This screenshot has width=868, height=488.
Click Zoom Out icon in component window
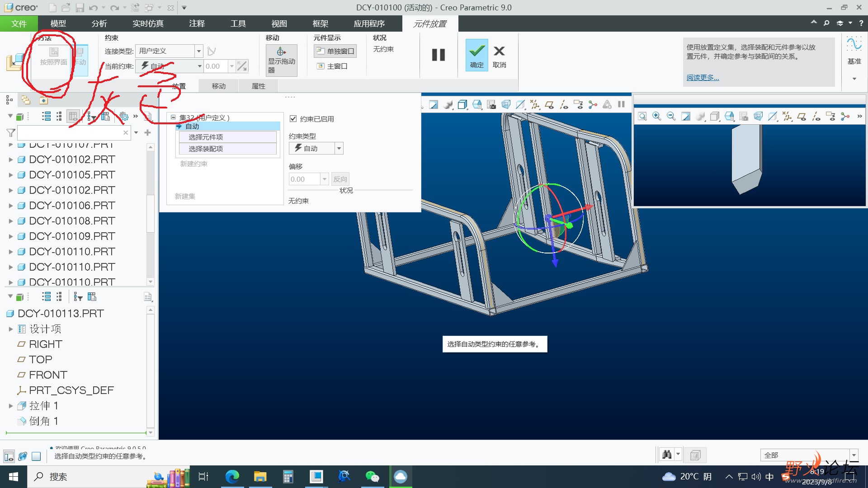671,117
